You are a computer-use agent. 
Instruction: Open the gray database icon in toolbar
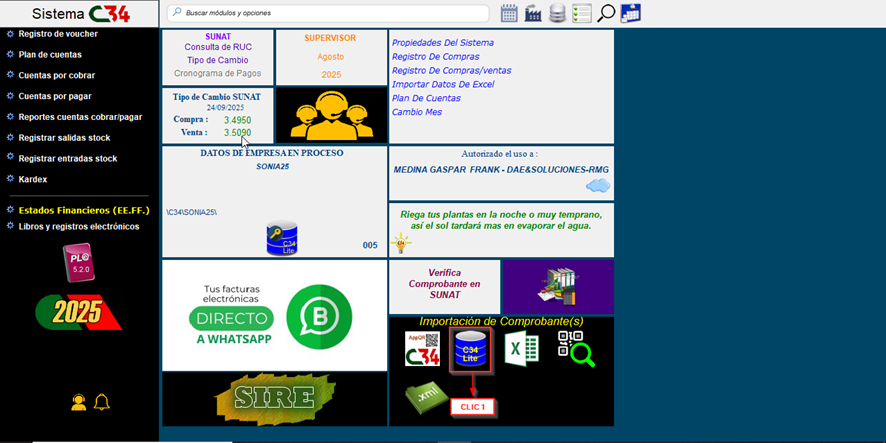557,13
